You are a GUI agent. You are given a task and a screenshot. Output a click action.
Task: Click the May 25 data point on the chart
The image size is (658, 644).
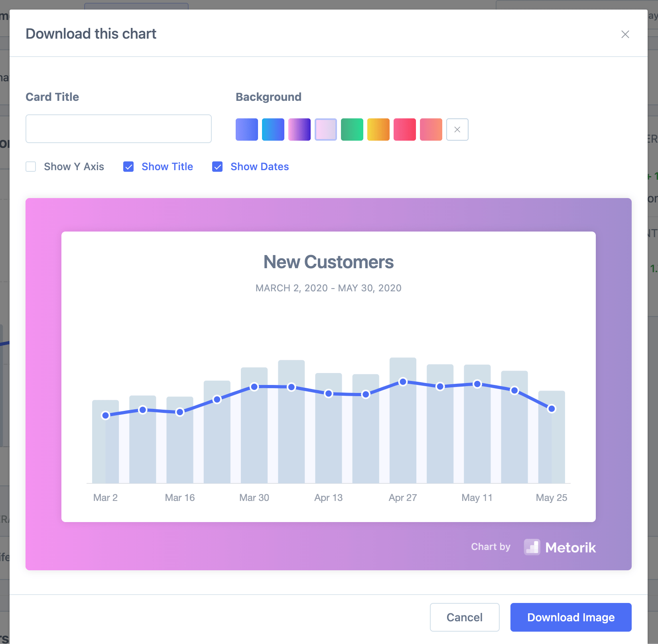(552, 408)
